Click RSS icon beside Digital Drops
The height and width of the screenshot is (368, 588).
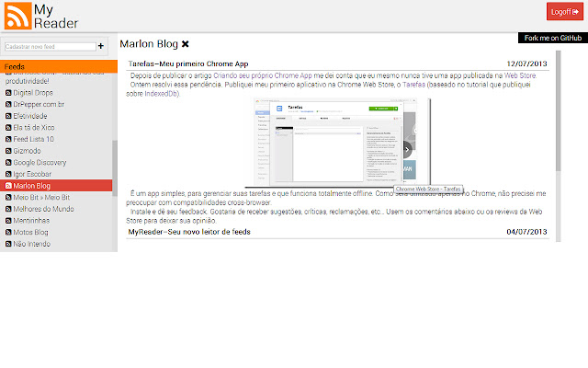click(8, 93)
